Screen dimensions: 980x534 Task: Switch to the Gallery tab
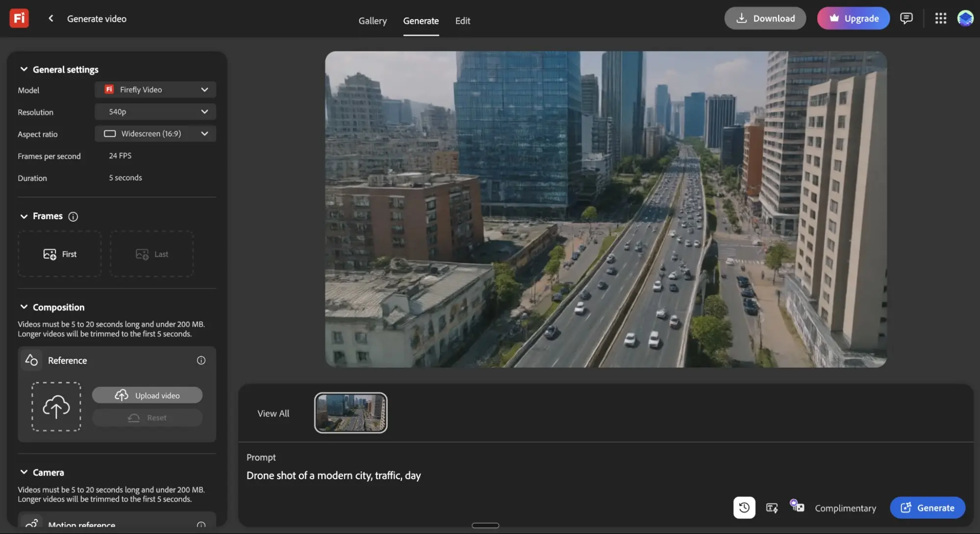(373, 21)
